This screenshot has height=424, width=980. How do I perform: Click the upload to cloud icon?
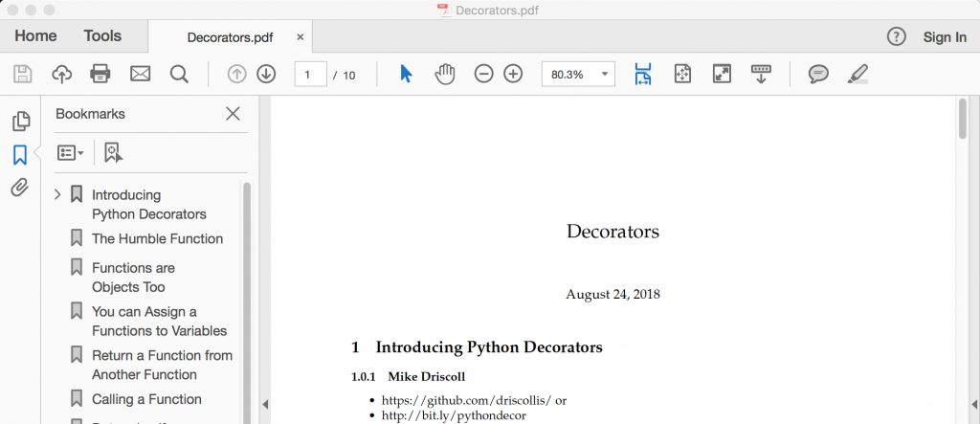coord(61,74)
